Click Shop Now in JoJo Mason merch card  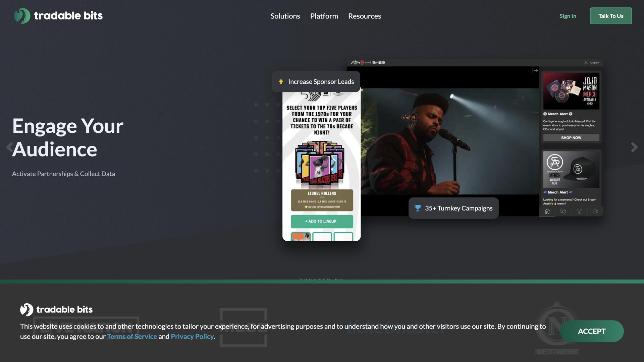click(571, 138)
